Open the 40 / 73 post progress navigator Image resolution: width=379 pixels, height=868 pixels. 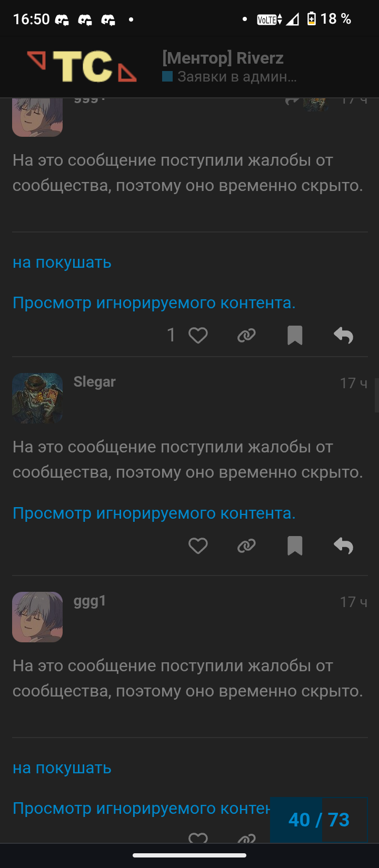(x=319, y=820)
